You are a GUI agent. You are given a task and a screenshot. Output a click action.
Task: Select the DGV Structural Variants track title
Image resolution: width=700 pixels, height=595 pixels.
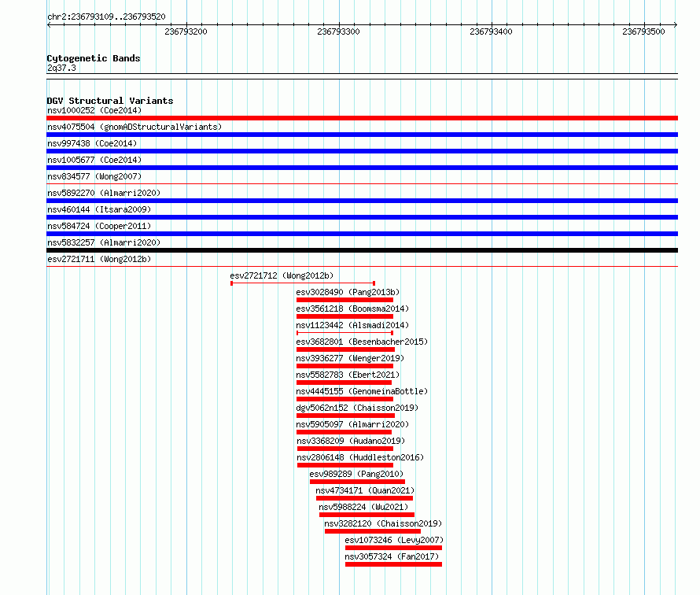(110, 101)
